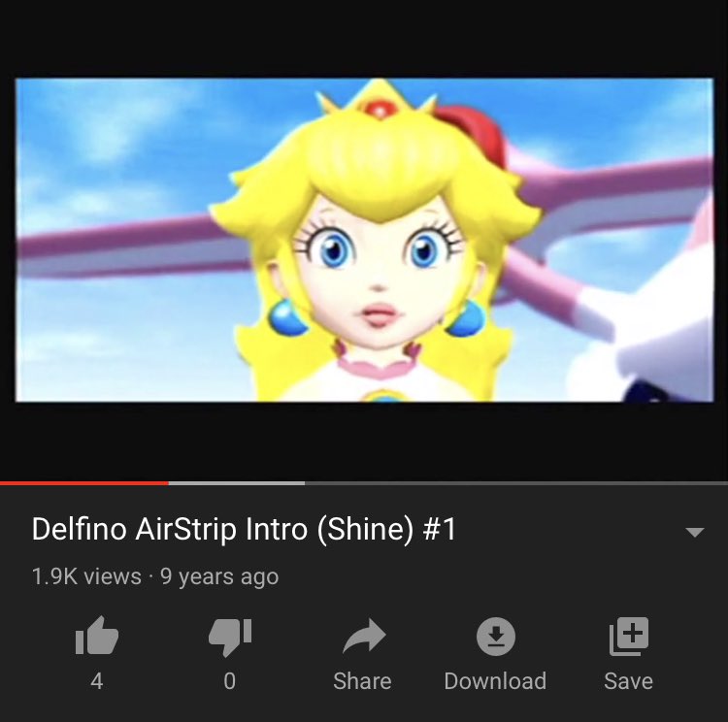
Task: Tap the Share arrow icon
Action: tap(364, 636)
